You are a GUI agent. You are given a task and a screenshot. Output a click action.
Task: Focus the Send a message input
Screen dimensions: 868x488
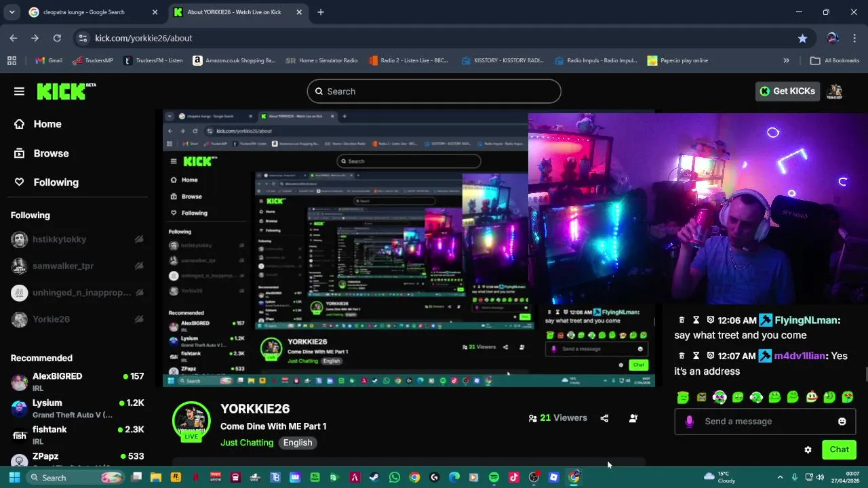[x=766, y=421]
